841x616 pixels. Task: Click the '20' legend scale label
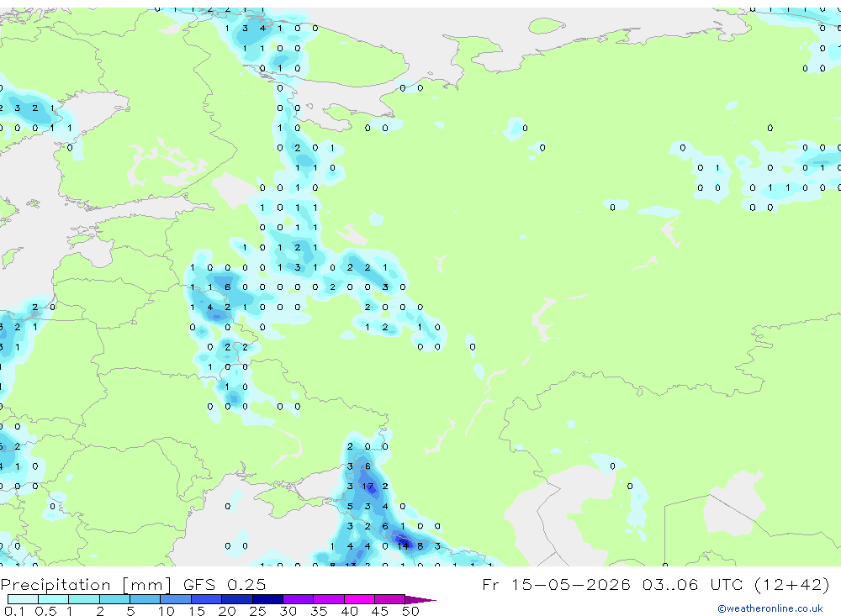[x=227, y=611]
